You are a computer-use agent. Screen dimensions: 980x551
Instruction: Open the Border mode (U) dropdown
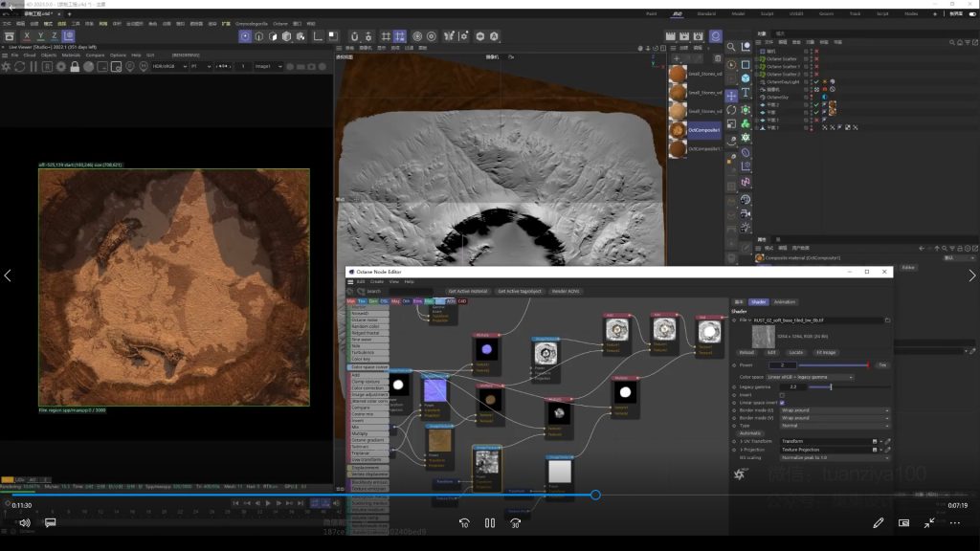coord(835,410)
